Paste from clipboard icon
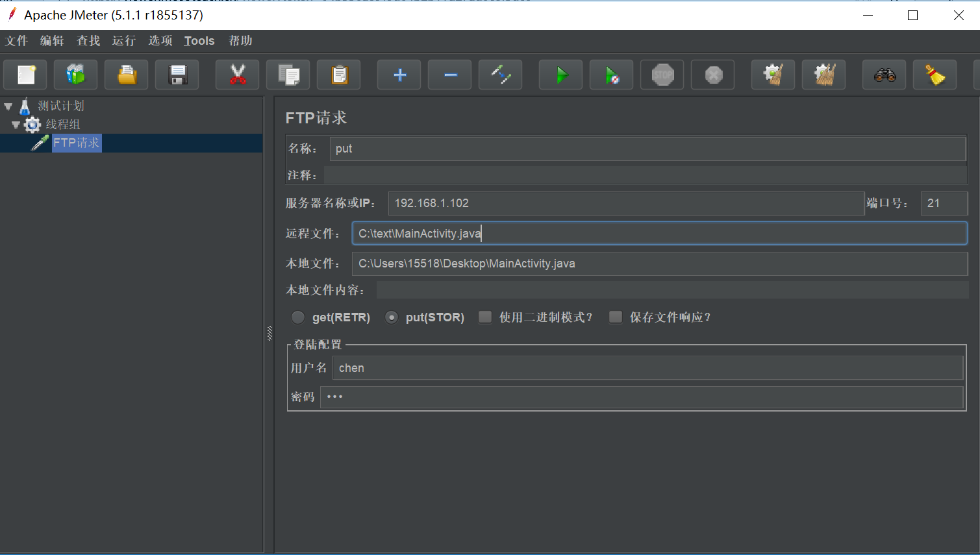This screenshot has width=980, height=555. [x=339, y=75]
